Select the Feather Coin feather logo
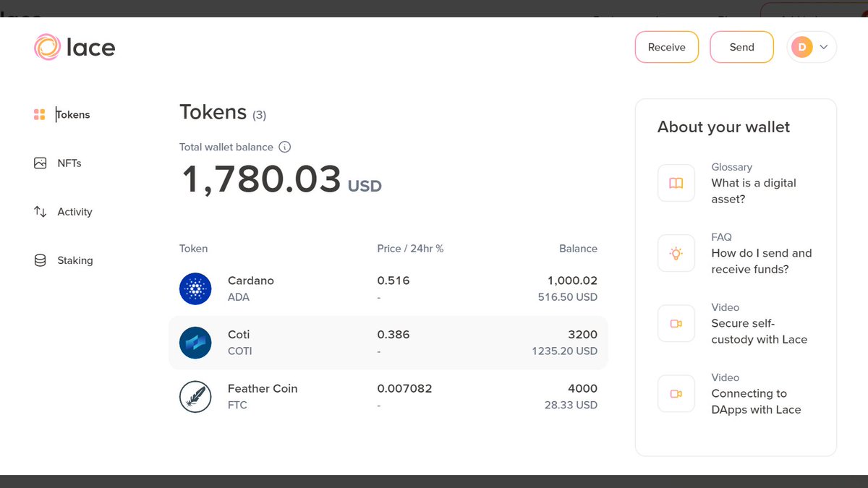Screen dimensions: 868x488 click(x=195, y=397)
